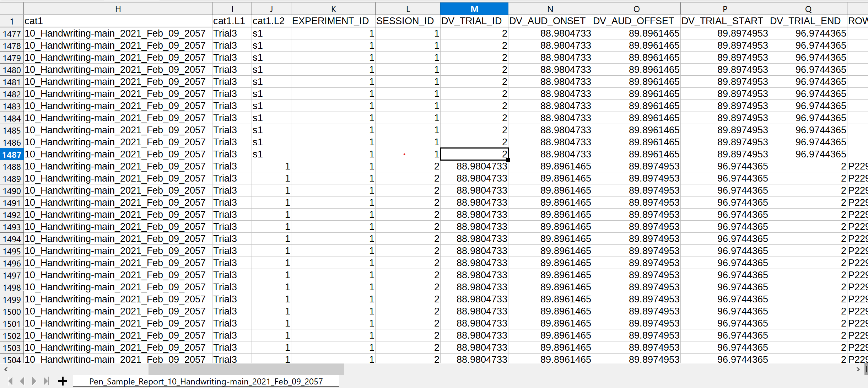Go to next sheet navigation arrow
This screenshot has width=868, height=388.
pos(34,381)
